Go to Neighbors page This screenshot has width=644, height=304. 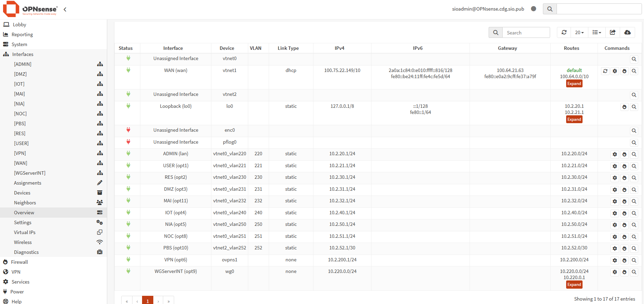pyautogui.click(x=53, y=203)
